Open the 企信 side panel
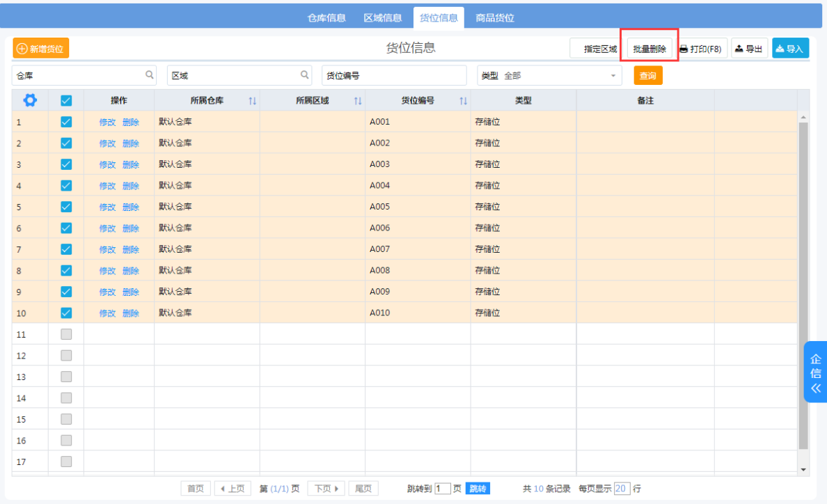This screenshot has height=504, width=827. 815,372
